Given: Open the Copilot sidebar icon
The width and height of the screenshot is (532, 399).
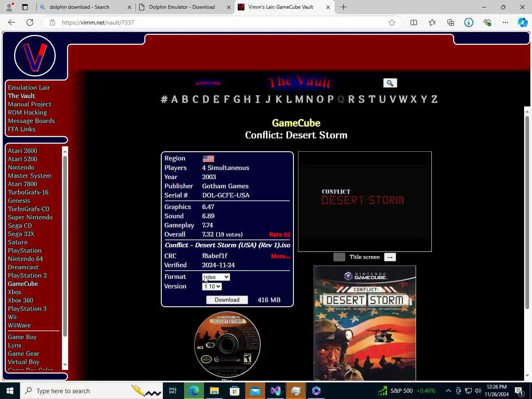Looking at the screenshot, I should pos(522,22).
